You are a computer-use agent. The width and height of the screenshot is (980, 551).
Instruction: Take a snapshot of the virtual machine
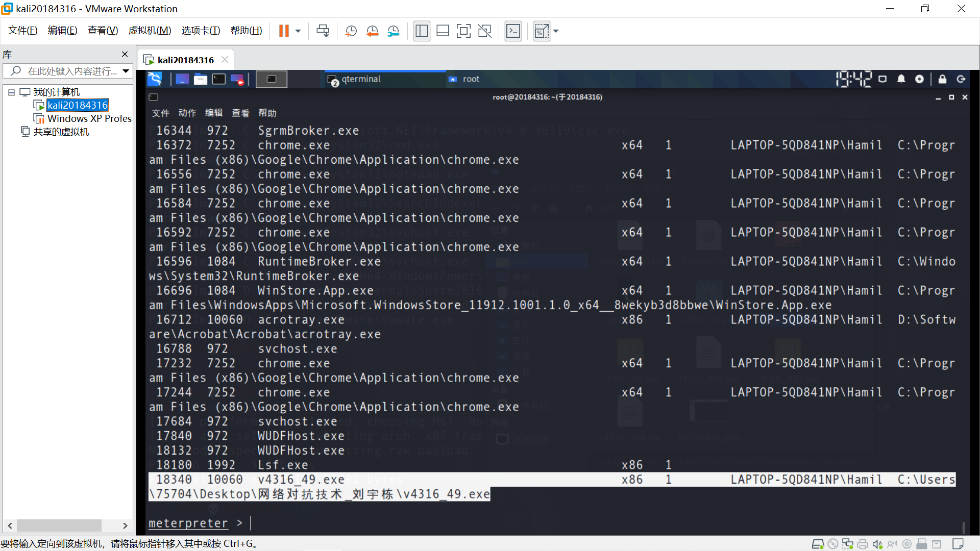point(351,31)
